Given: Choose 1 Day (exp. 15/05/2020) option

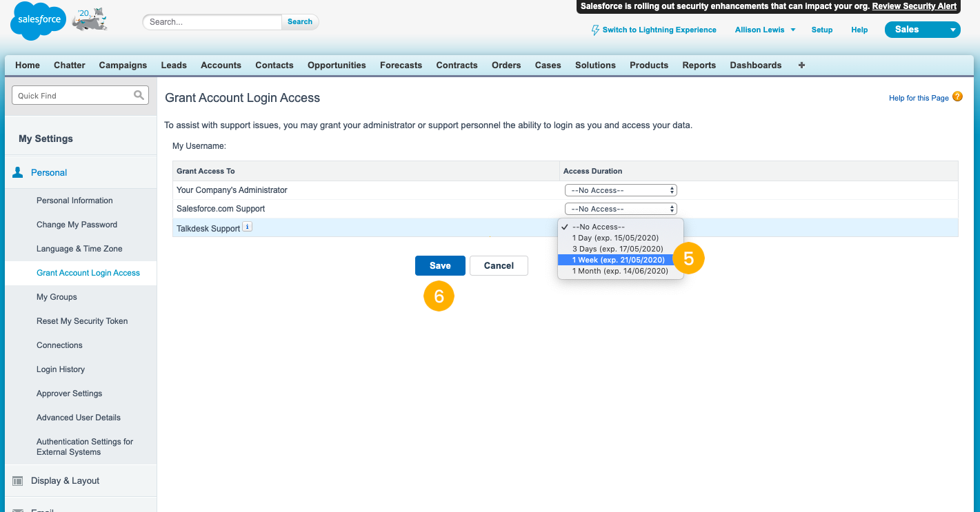Looking at the screenshot, I should pos(621,238).
